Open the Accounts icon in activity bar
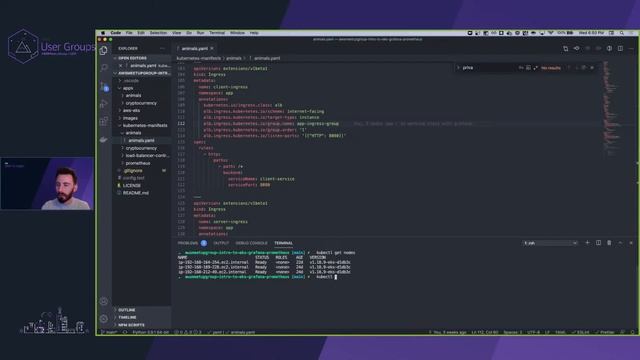The image size is (640, 360). (104, 301)
